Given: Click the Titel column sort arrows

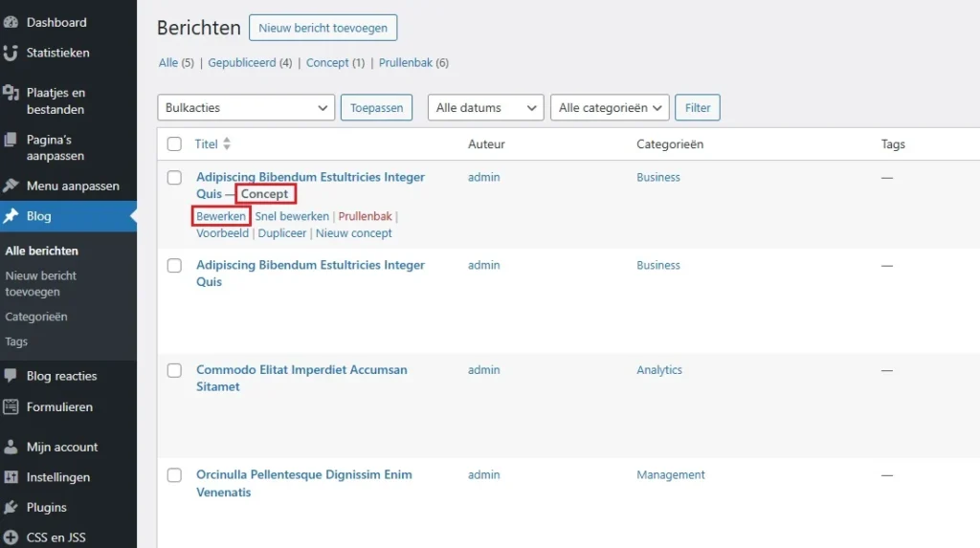Looking at the screenshot, I should click(x=227, y=144).
